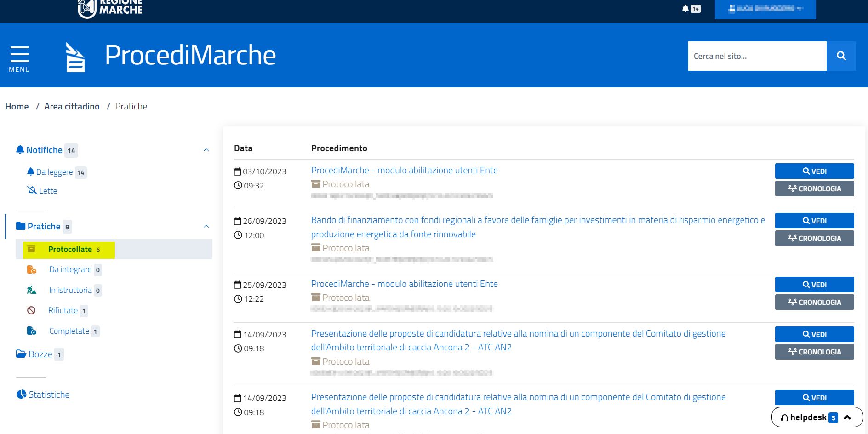This screenshot has height=434, width=868.
Task: Click the pie chart icon beside Statistiche
Action: (21, 394)
